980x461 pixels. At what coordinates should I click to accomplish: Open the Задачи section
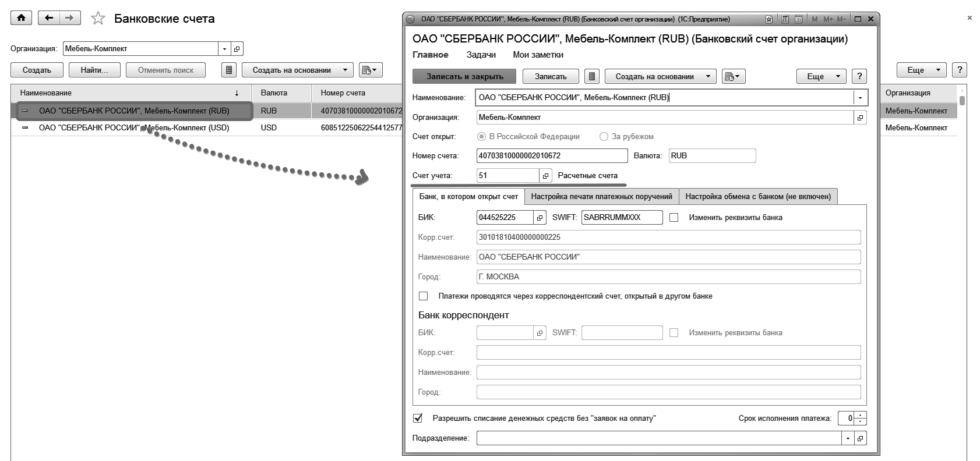(x=481, y=55)
